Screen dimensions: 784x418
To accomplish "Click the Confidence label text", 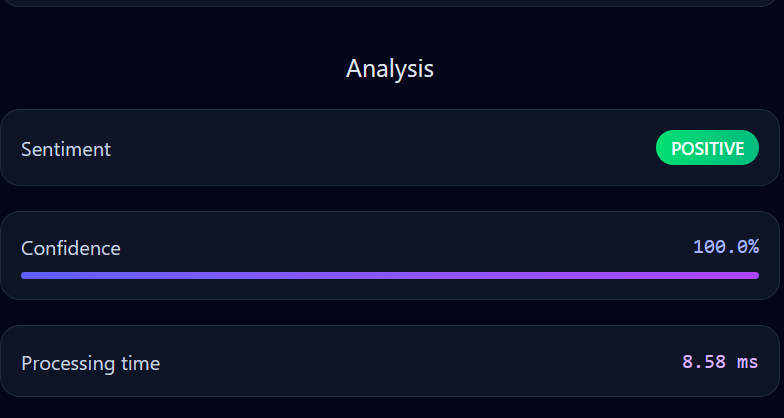I will pos(71,248).
